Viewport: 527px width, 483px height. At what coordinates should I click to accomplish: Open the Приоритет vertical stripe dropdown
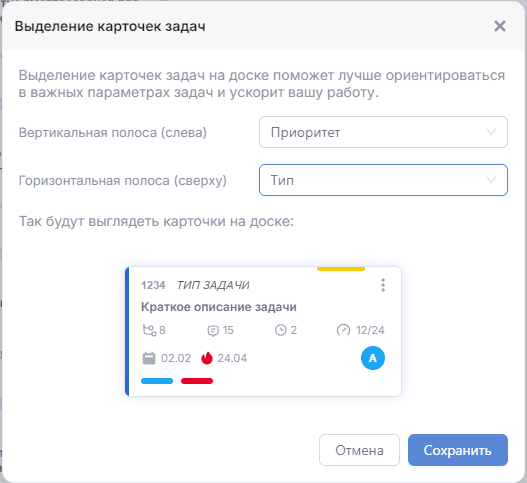(x=383, y=132)
